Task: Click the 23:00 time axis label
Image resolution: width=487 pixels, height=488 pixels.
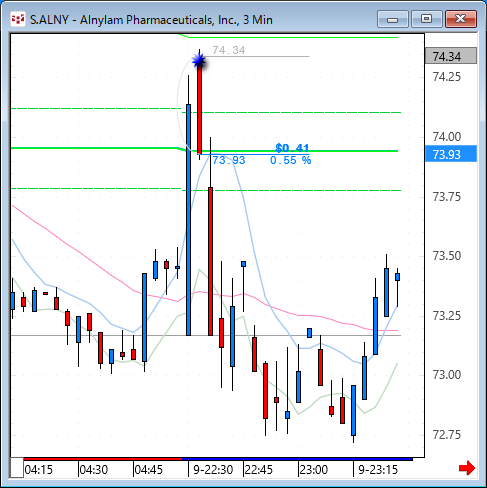Action: coord(314,470)
